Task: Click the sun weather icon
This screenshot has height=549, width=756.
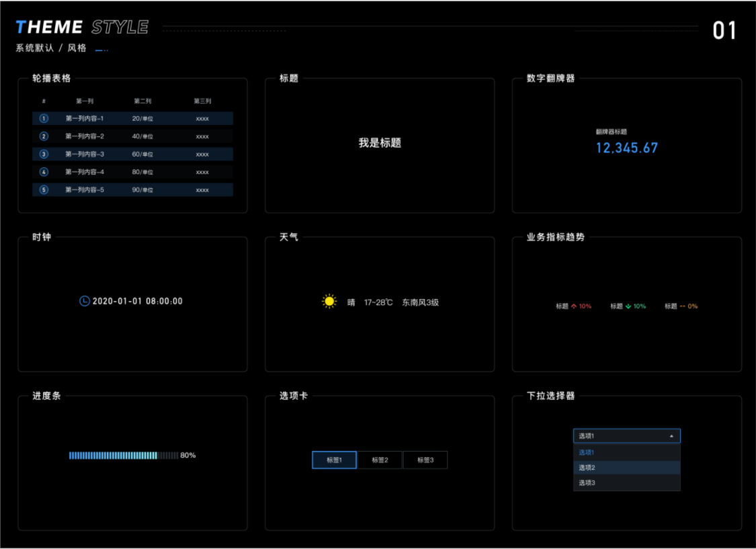Action: pyautogui.click(x=329, y=302)
